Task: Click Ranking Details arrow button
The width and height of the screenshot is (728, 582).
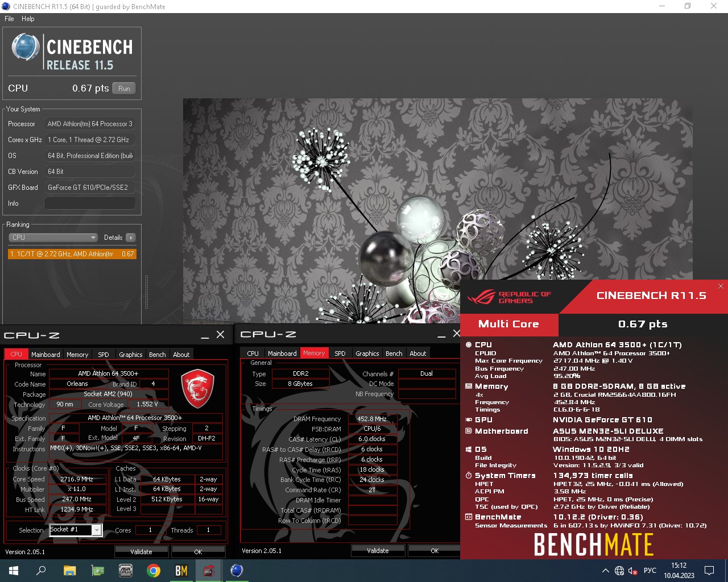Action: [131, 238]
